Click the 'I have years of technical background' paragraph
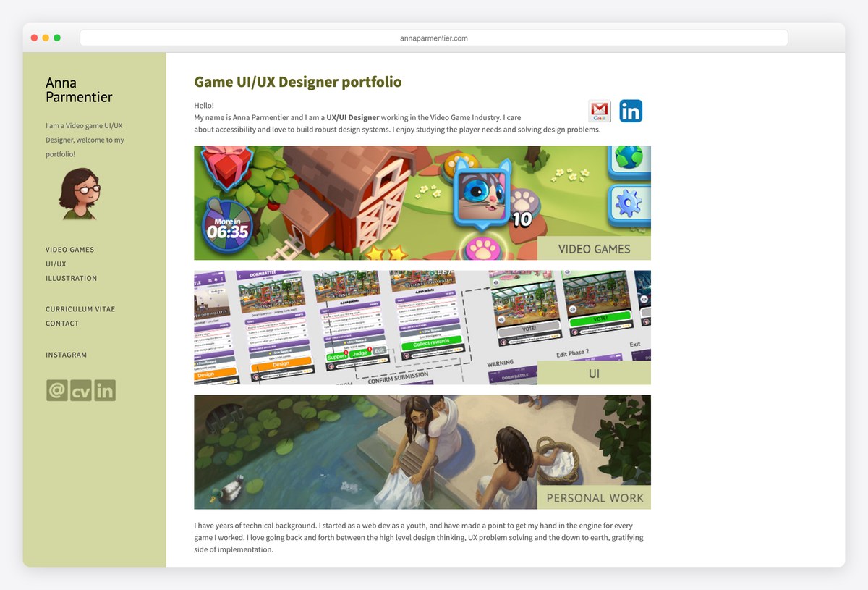868x590 pixels. [x=419, y=537]
